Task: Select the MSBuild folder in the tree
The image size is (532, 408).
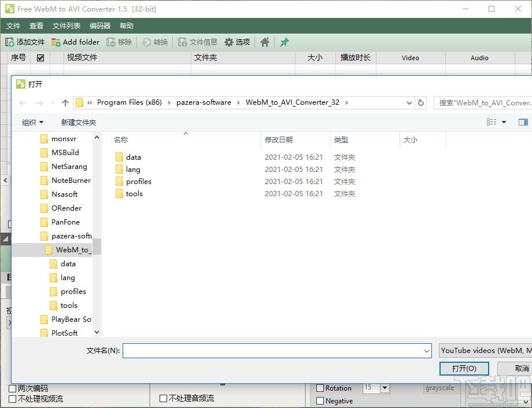Action: [65, 153]
